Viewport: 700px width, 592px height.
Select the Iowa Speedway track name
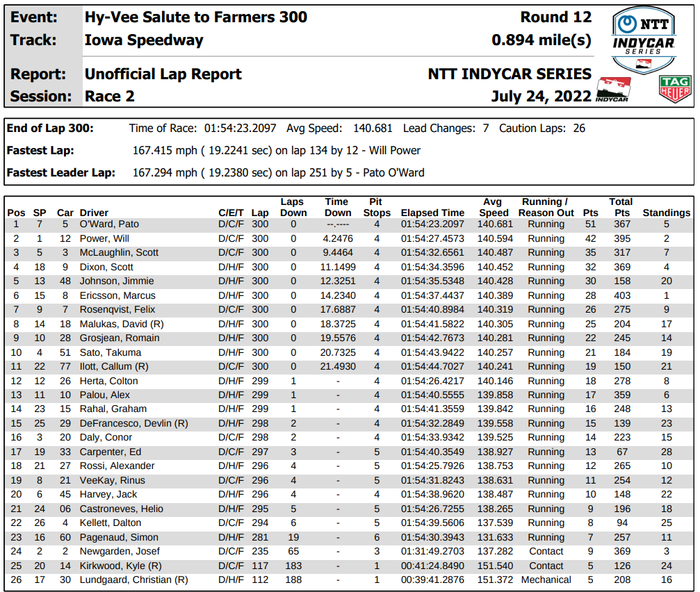[144, 40]
